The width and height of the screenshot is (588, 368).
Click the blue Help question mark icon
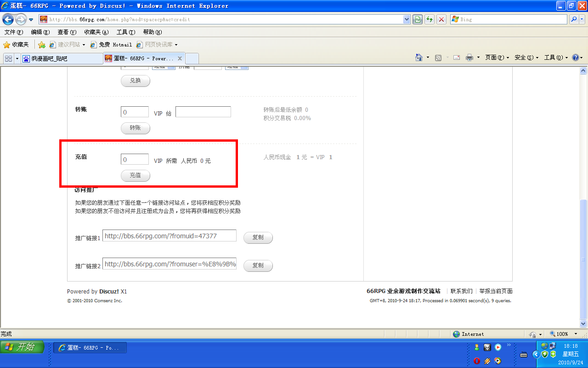tap(575, 57)
